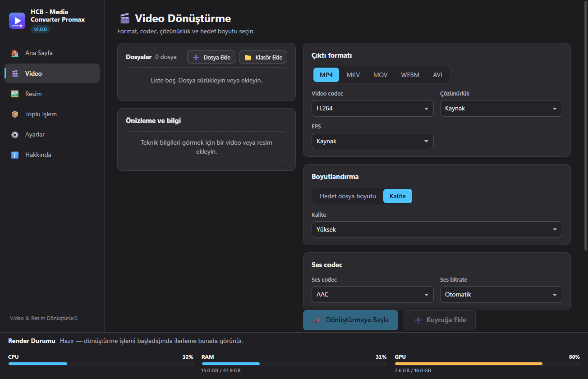Image resolution: width=588 pixels, height=379 pixels.
Task: Click the v1.0.0 version badge
Action: pyautogui.click(x=41, y=29)
